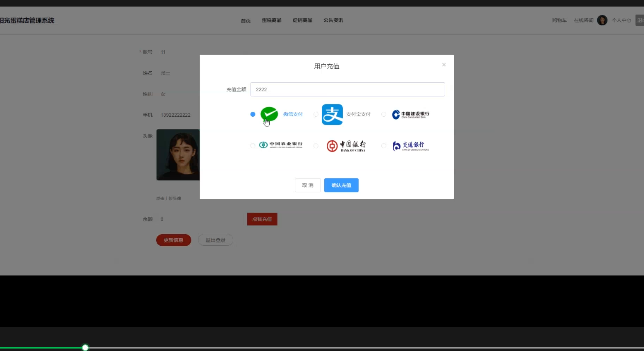Select the Bank of Communications radio button
The image size is (644, 351).
[384, 145]
